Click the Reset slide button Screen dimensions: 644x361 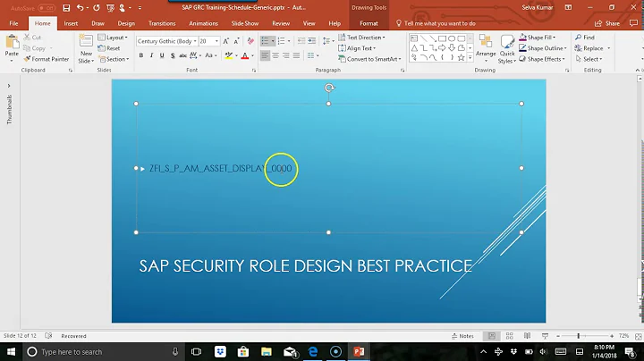click(109, 48)
